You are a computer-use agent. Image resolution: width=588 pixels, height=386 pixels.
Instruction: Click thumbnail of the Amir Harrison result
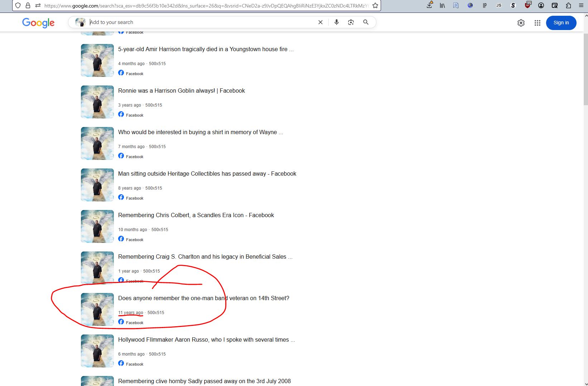click(x=97, y=60)
